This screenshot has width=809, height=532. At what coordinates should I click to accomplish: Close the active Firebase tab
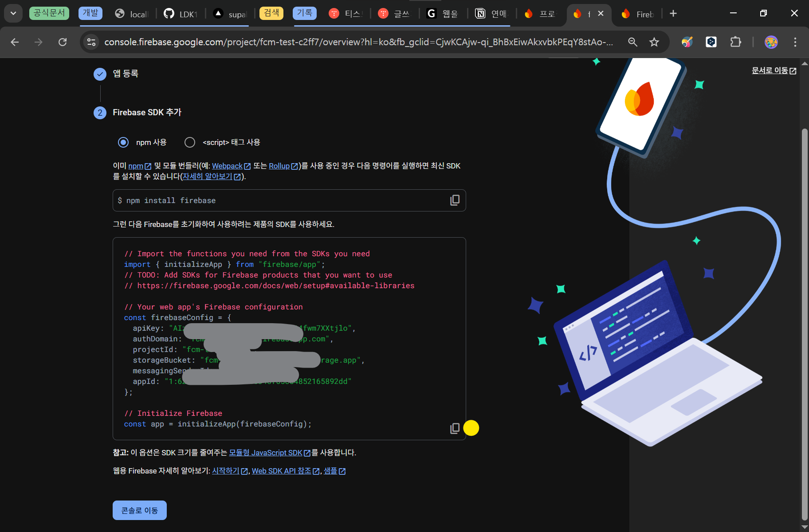(x=601, y=14)
